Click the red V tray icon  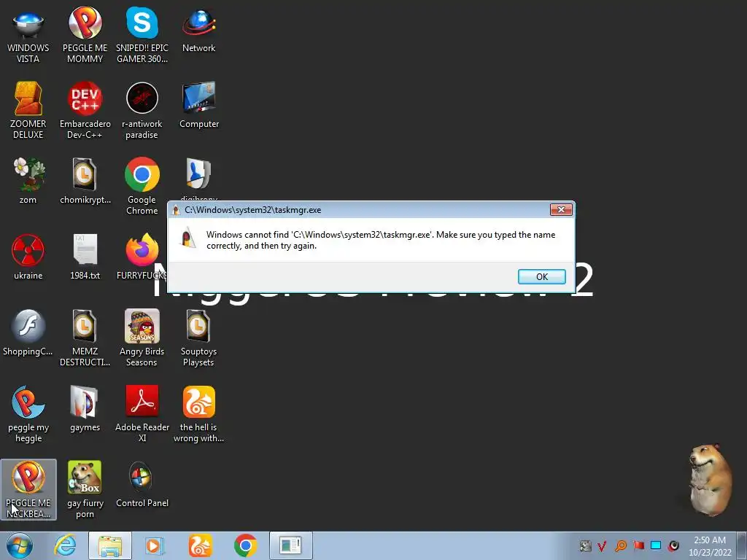pyautogui.click(x=602, y=545)
